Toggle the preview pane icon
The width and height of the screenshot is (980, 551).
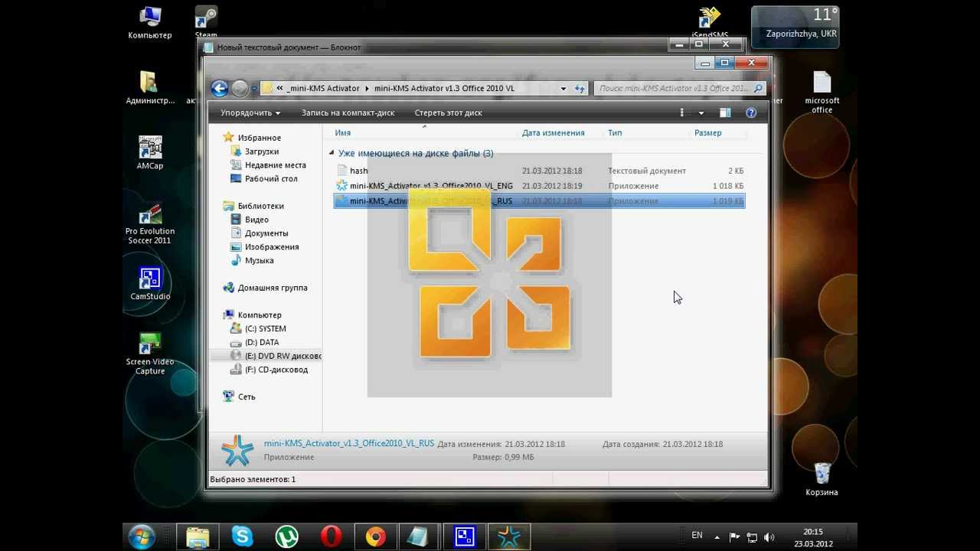click(x=724, y=112)
